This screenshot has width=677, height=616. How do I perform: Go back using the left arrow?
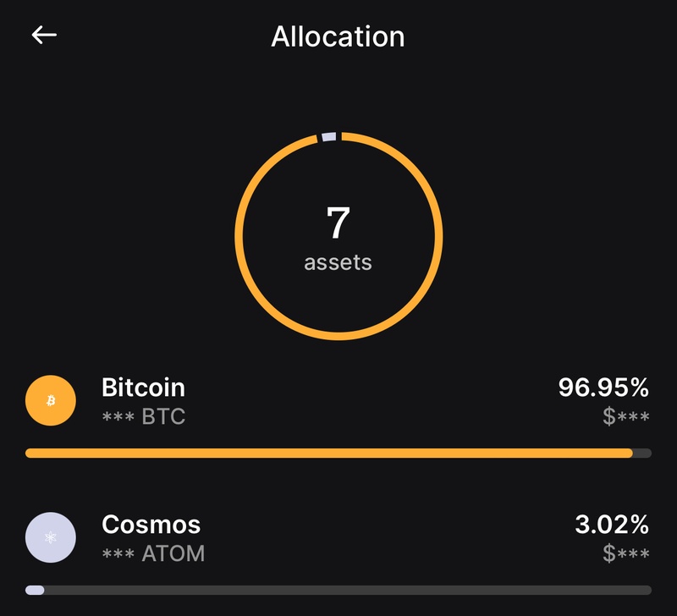44,36
